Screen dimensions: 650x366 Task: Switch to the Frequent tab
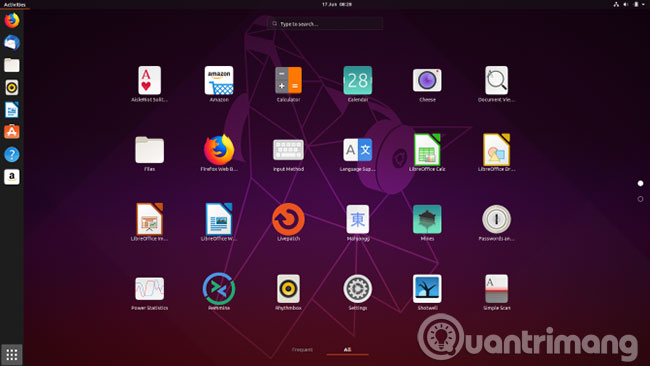302,350
